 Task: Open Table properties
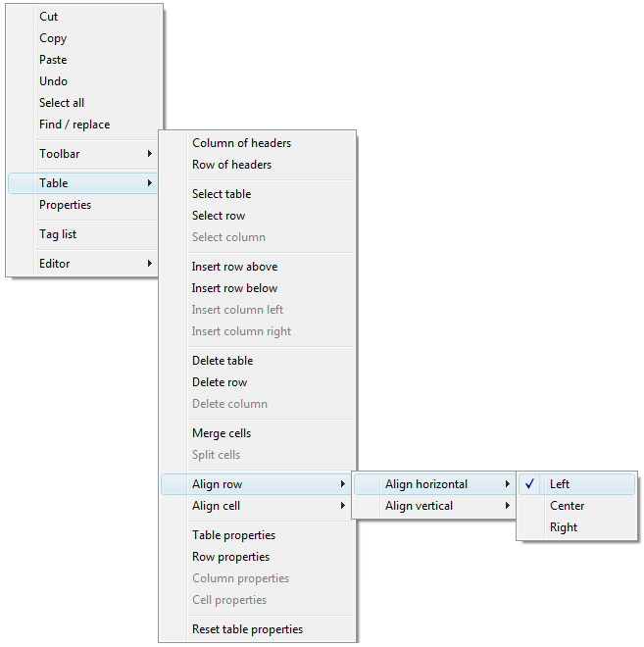pyautogui.click(x=258, y=535)
